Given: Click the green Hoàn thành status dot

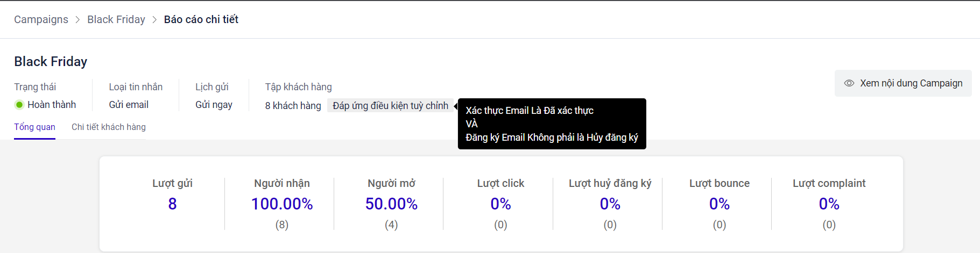Looking at the screenshot, I should (19, 105).
